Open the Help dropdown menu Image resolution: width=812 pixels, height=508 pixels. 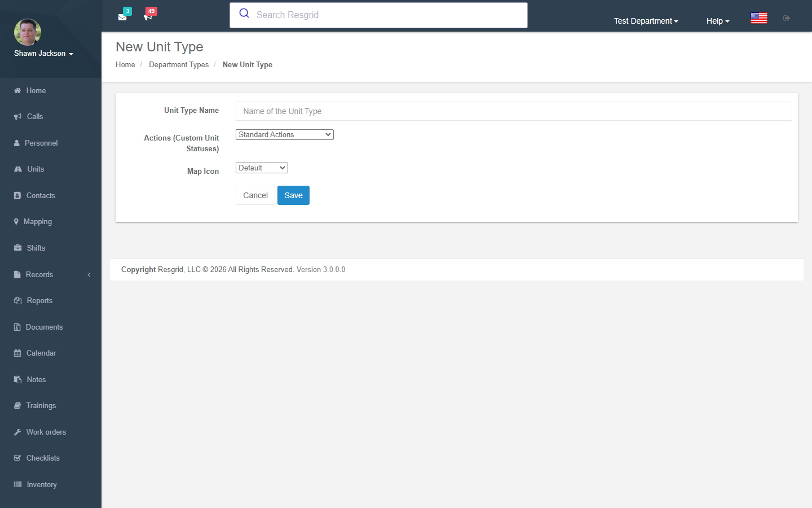point(718,21)
